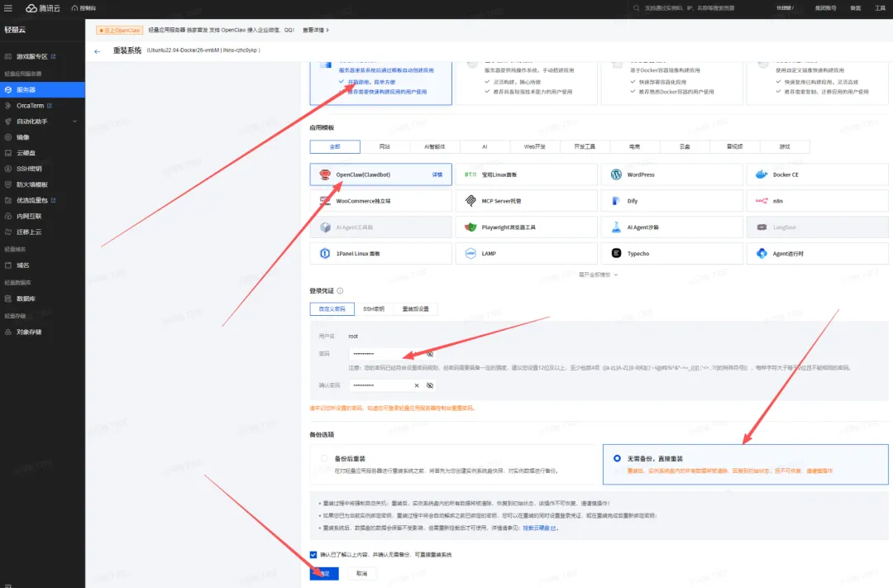
Task: Open 服务器 in the sidebar
Action: 42,89
